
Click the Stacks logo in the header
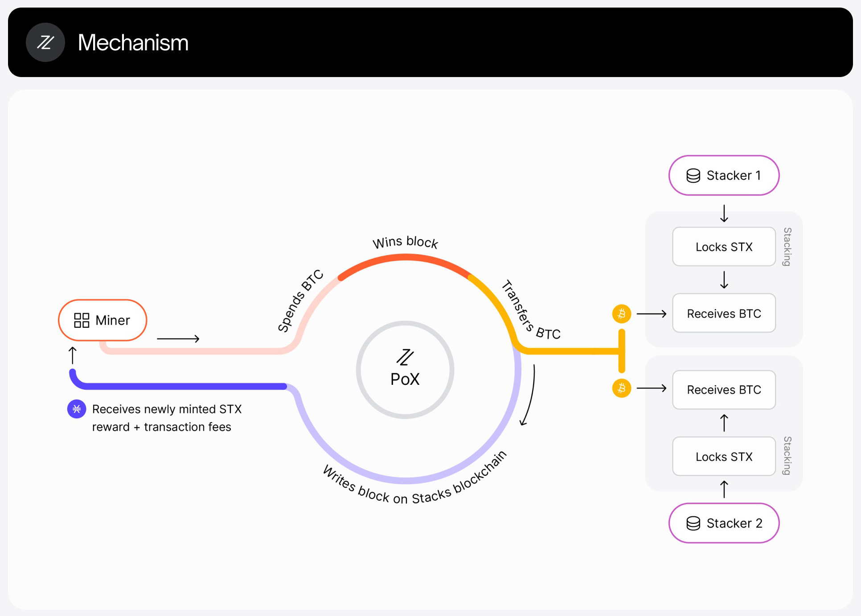45,42
